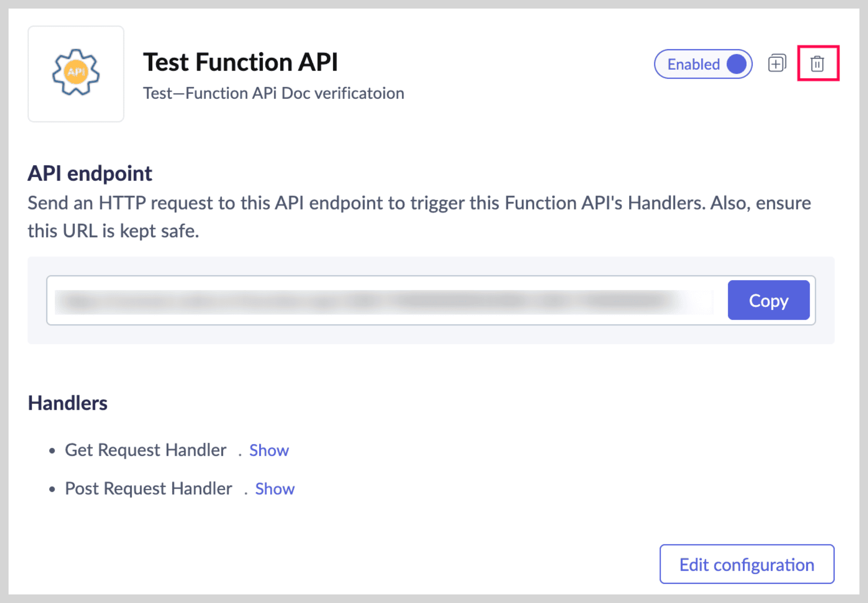Copy the API endpoint URL

pyautogui.click(x=769, y=300)
